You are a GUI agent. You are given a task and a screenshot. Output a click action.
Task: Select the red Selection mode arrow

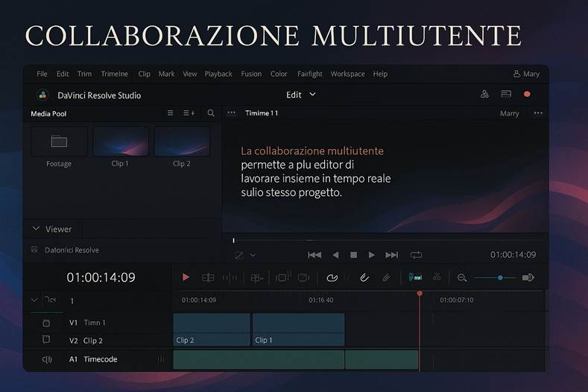[x=186, y=277]
